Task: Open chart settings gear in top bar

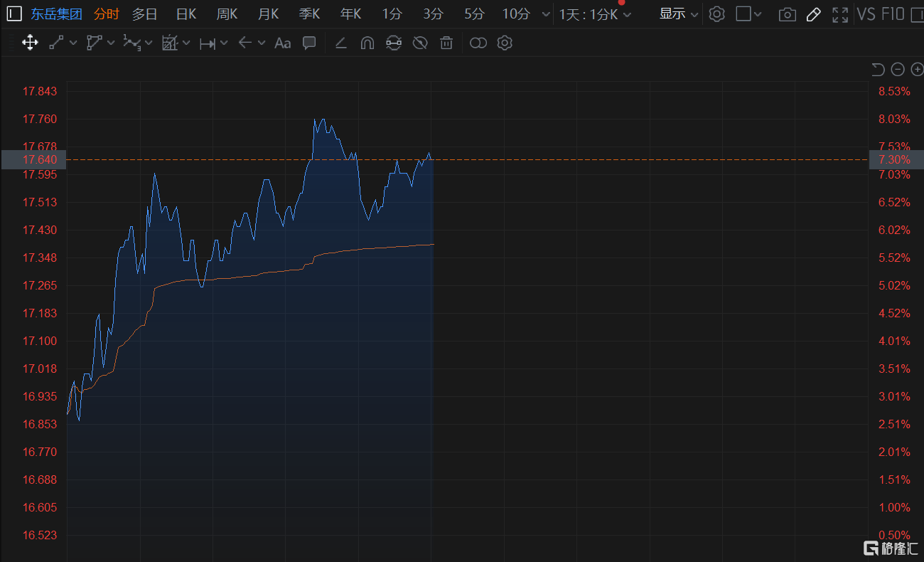Action: coord(716,14)
